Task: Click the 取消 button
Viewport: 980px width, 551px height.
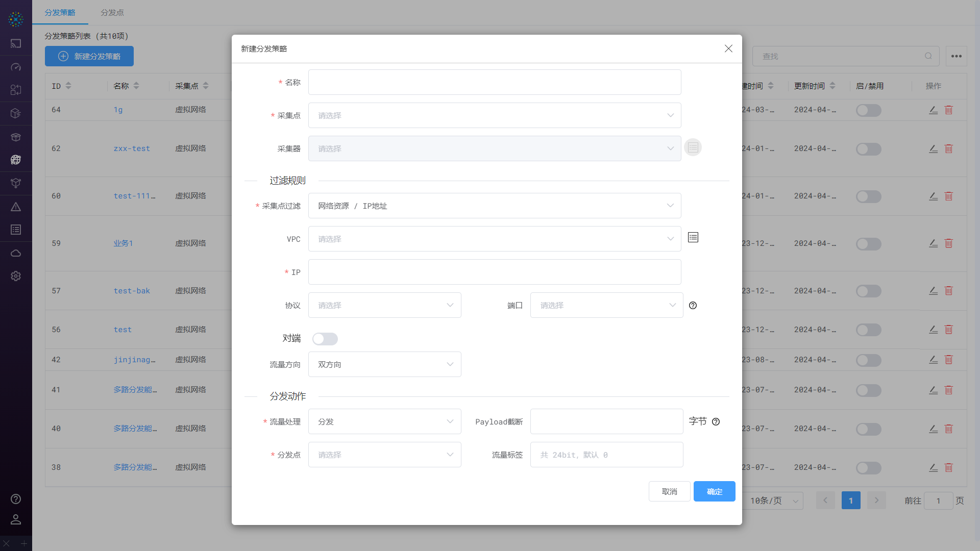Action: coord(669,492)
